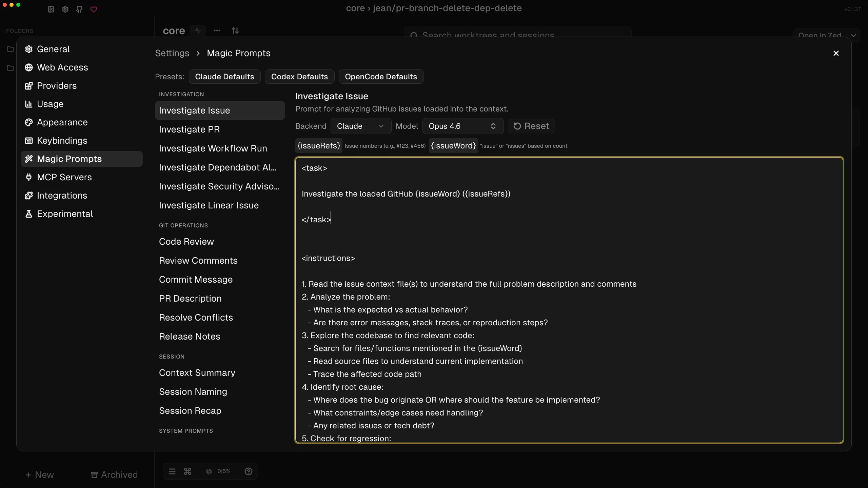Click the sort arrows icon beside the core folder
The image size is (868, 488).
(235, 30)
